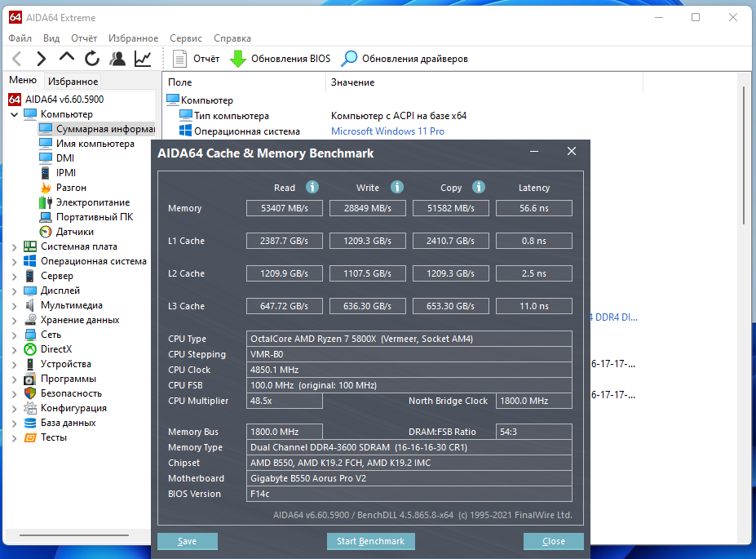This screenshot has width=756, height=559.
Task: Open the Датчики sensors tree item
Action: pyautogui.click(x=67, y=232)
